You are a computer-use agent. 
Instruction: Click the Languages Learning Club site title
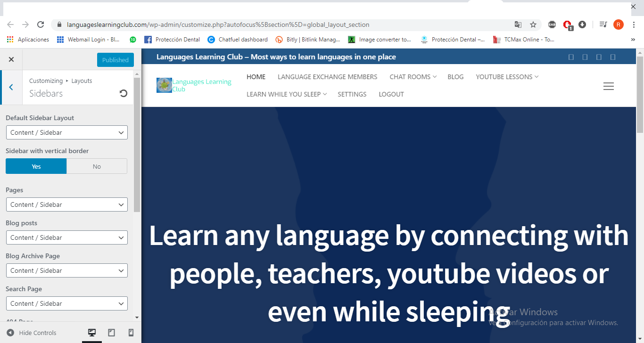(x=202, y=85)
